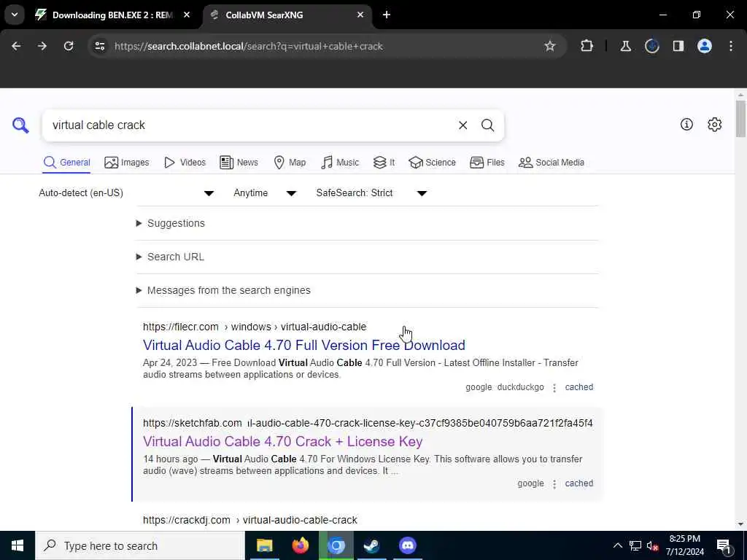Open Firefox from the taskbar
Screen dimensions: 747x560
pos(300,545)
